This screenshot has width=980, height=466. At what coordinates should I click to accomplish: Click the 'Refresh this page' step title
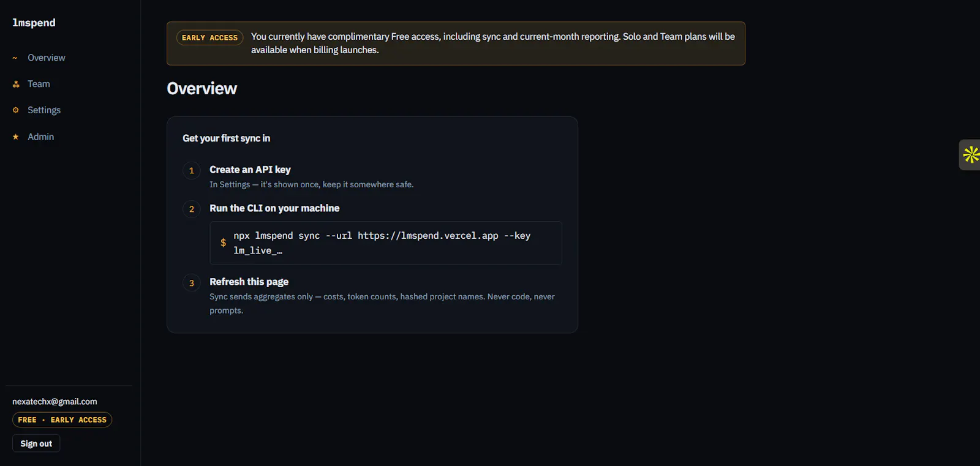point(249,282)
